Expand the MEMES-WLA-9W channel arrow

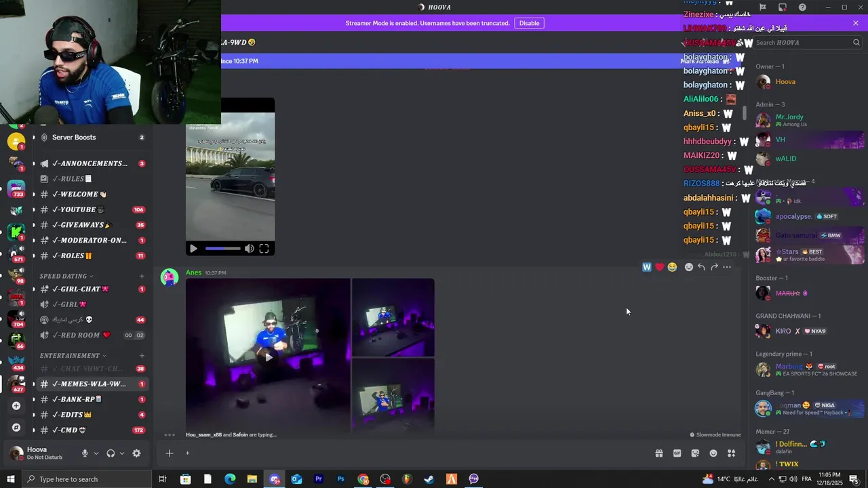tap(33, 384)
